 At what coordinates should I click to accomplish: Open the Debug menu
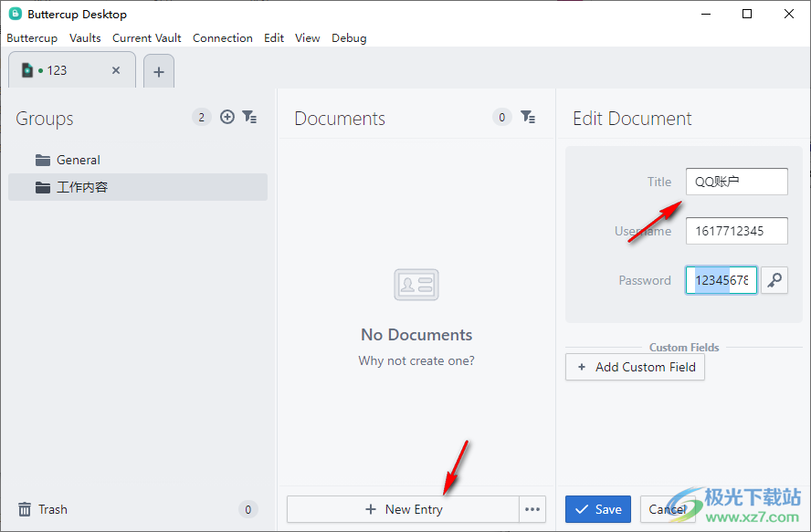pos(349,38)
